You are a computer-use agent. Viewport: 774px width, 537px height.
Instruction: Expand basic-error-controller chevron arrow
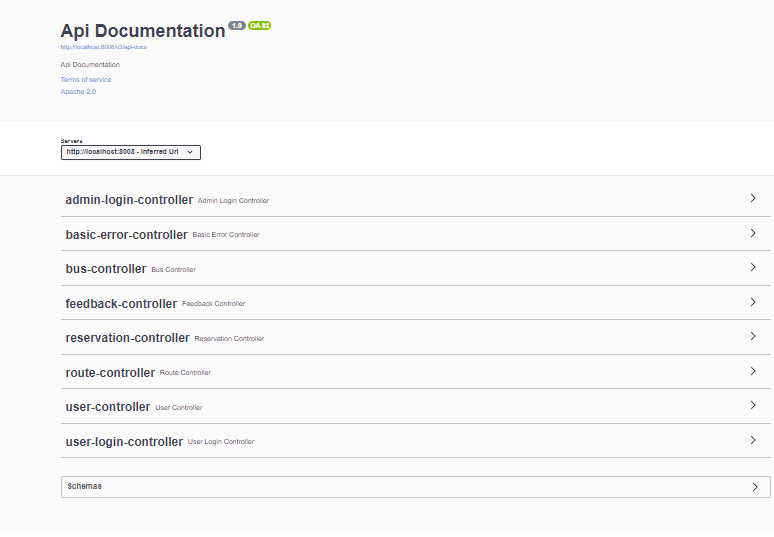(x=753, y=233)
